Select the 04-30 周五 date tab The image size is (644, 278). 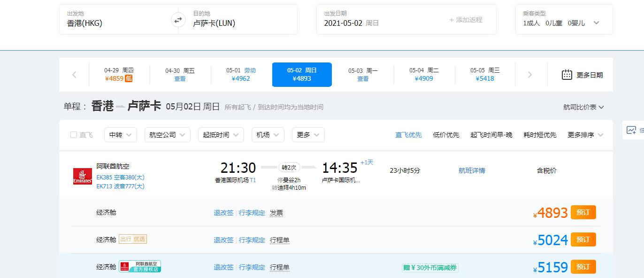tap(180, 74)
